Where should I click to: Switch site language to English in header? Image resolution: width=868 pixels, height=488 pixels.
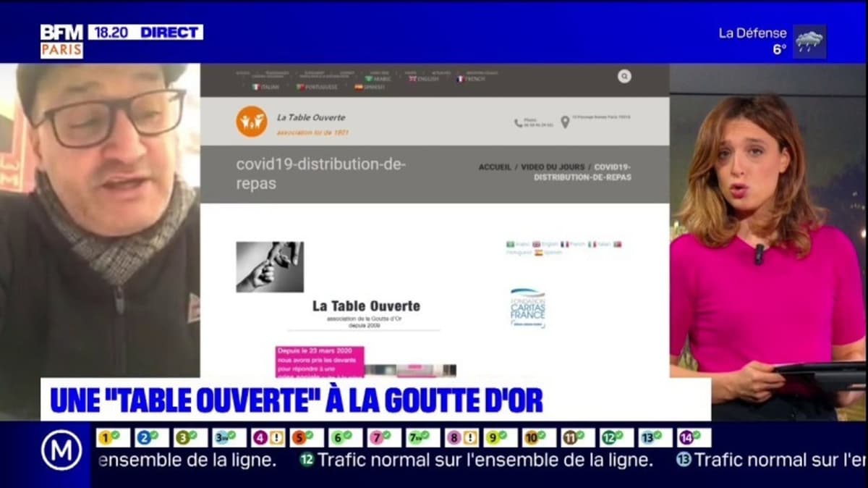[x=424, y=78]
